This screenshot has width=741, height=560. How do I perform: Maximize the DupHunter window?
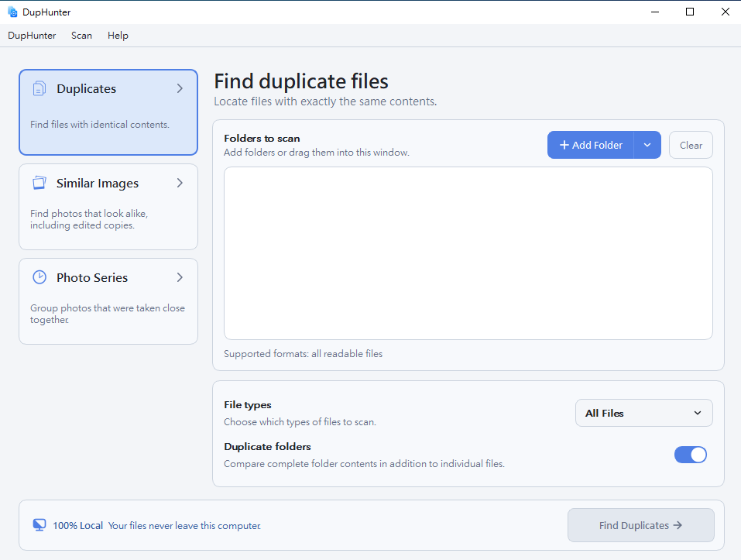[690, 12]
